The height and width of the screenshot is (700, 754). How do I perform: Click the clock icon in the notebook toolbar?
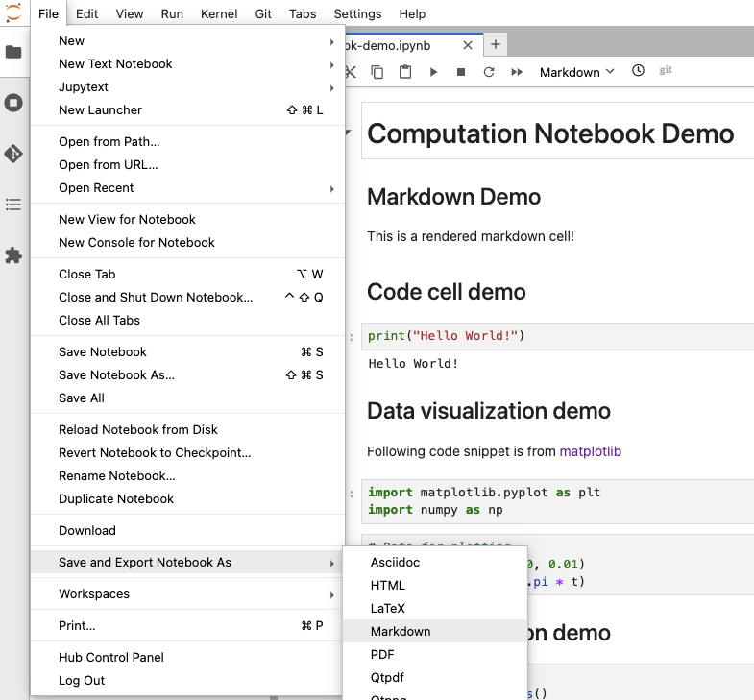(x=638, y=71)
